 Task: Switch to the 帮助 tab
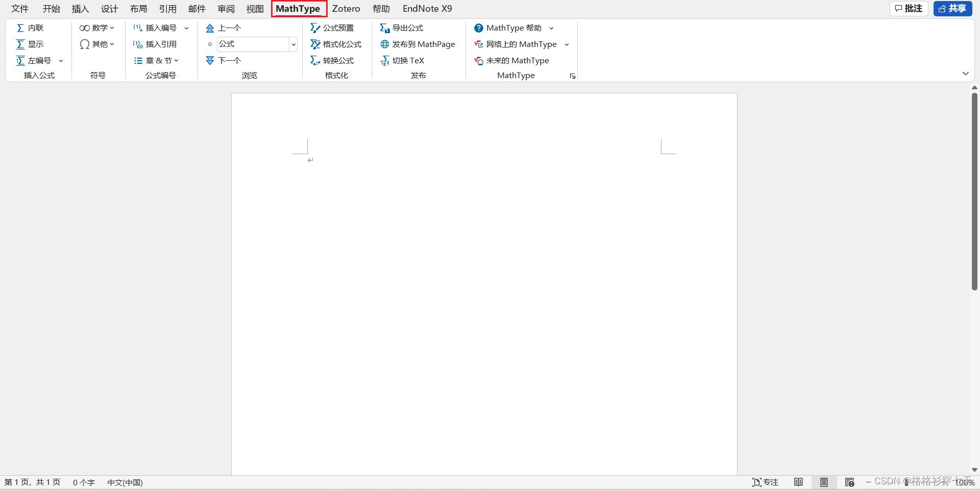[x=381, y=9]
